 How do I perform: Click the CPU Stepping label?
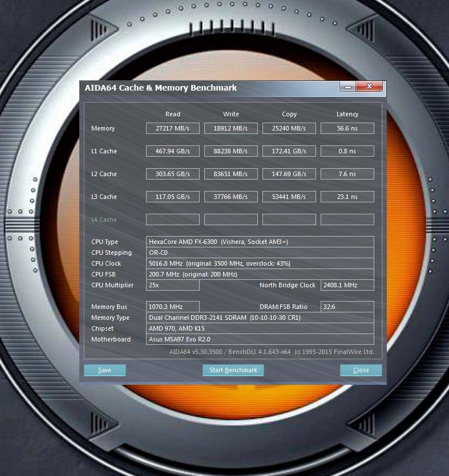click(111, 253)
